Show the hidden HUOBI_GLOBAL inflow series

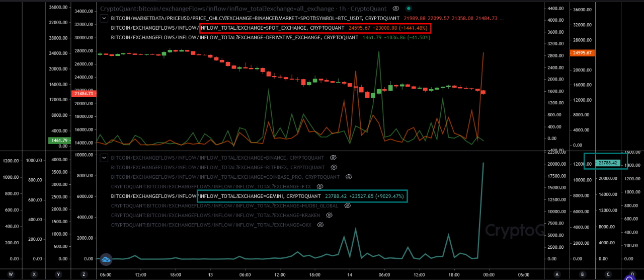(347, 205)
